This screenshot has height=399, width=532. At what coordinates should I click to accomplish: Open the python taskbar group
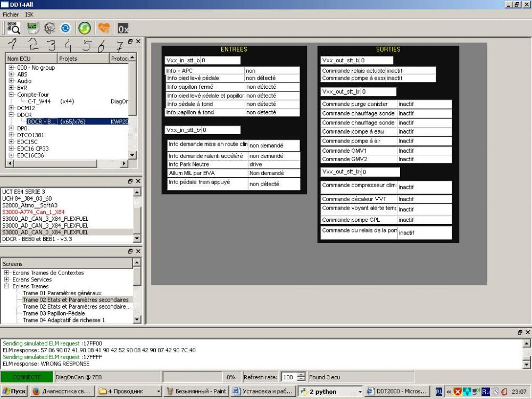pos(330,391)
